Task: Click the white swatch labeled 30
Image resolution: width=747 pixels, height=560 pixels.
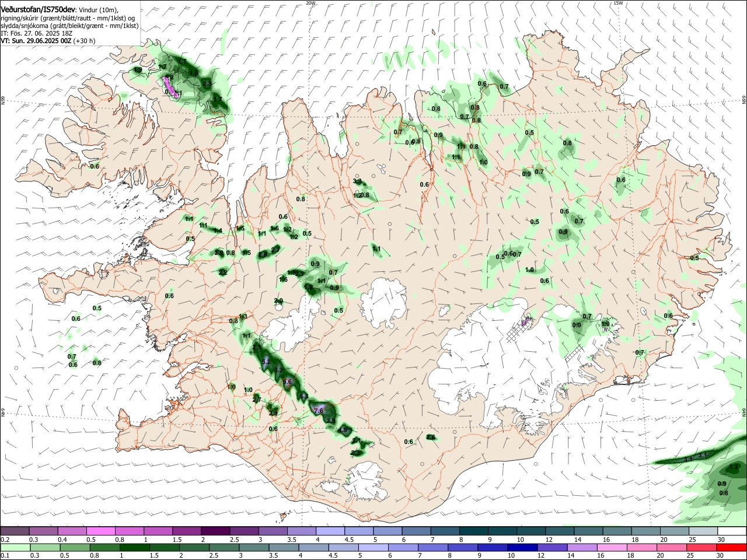Action: [732, 531]
